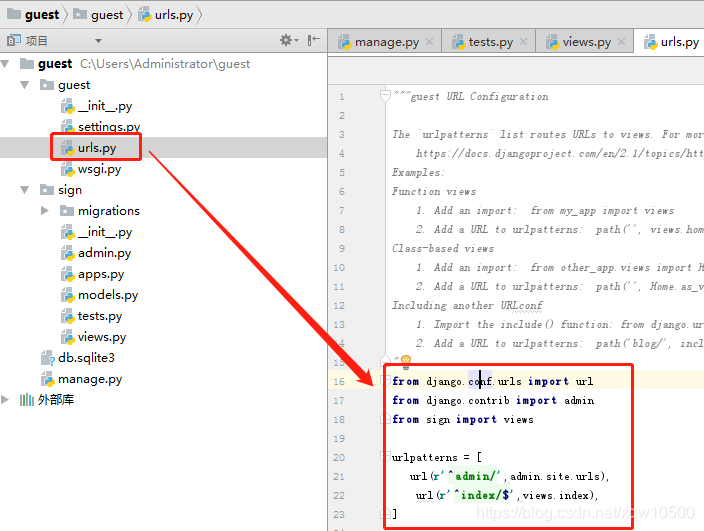Click 'Class-based views' docstring line
The image size is (704, 531).
click(443, 248)
